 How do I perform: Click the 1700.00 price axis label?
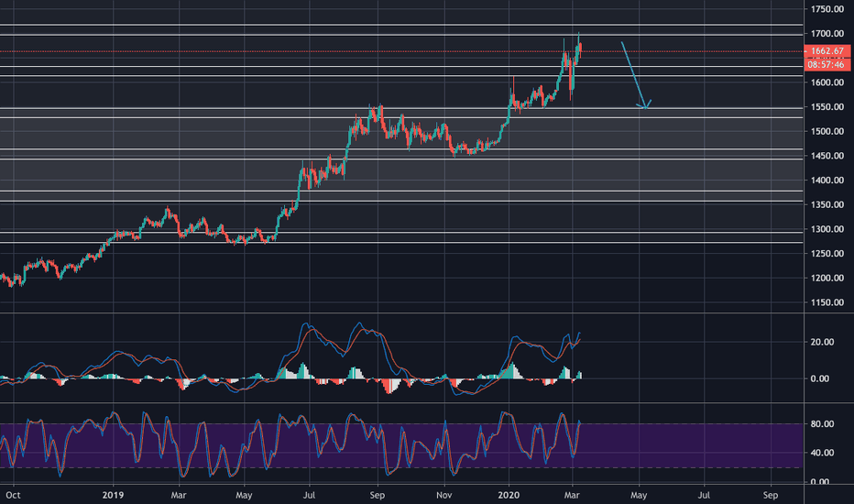[827, 34]
